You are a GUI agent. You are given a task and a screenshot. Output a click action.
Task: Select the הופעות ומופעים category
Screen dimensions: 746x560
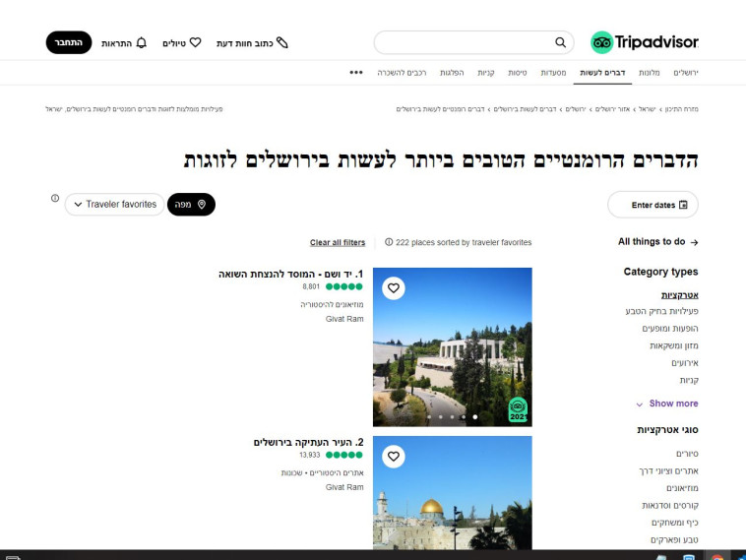670,329
